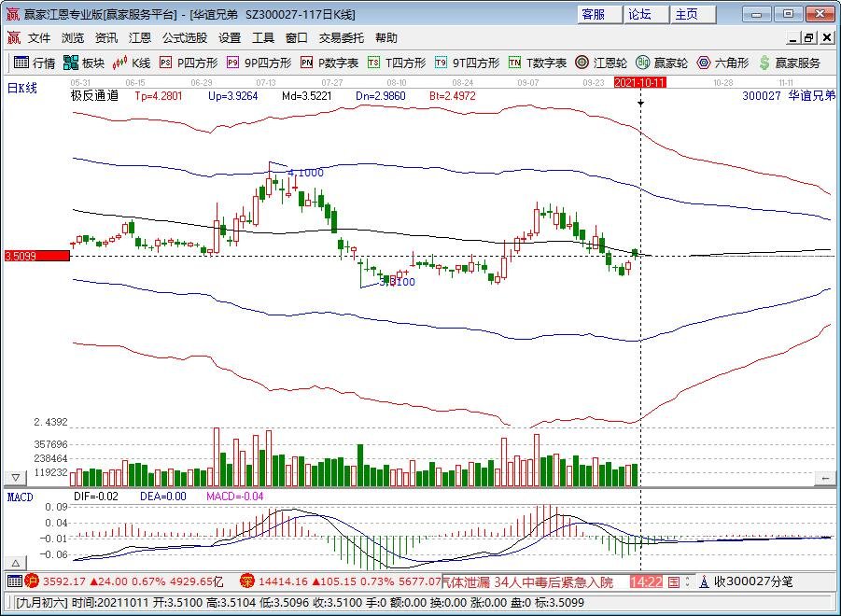Open the 江恩 menu
The image size is (841, 616).
[x=140, y=38]
